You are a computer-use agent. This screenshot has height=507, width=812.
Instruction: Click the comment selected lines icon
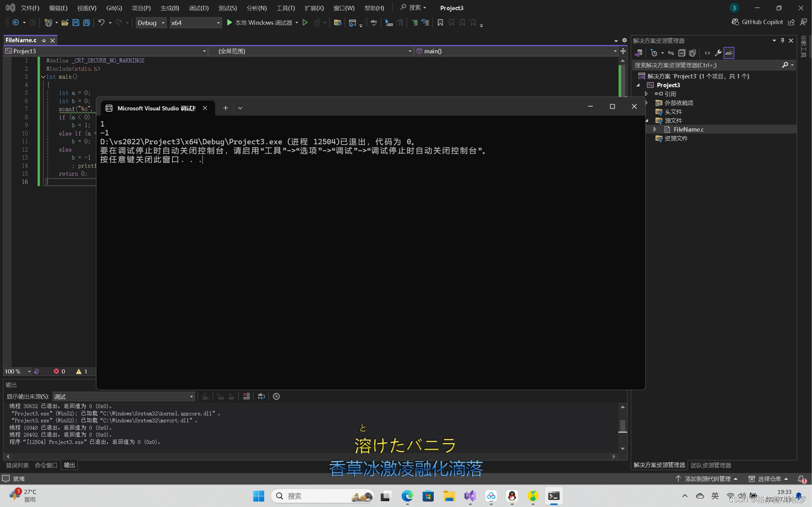pos(415,23)
